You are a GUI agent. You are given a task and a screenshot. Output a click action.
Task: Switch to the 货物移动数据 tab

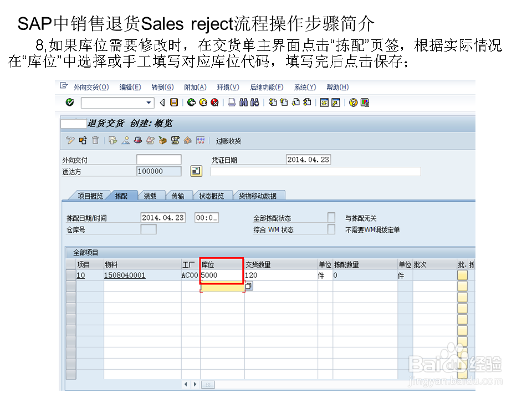(258, 196)
